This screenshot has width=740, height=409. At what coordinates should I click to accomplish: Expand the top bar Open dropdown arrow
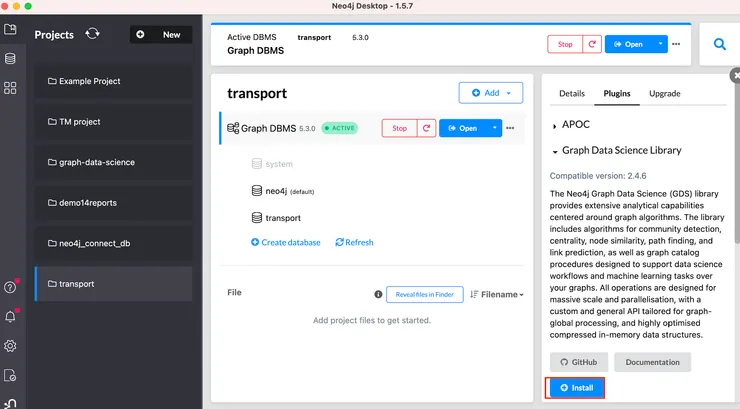[x=660, y=44]
